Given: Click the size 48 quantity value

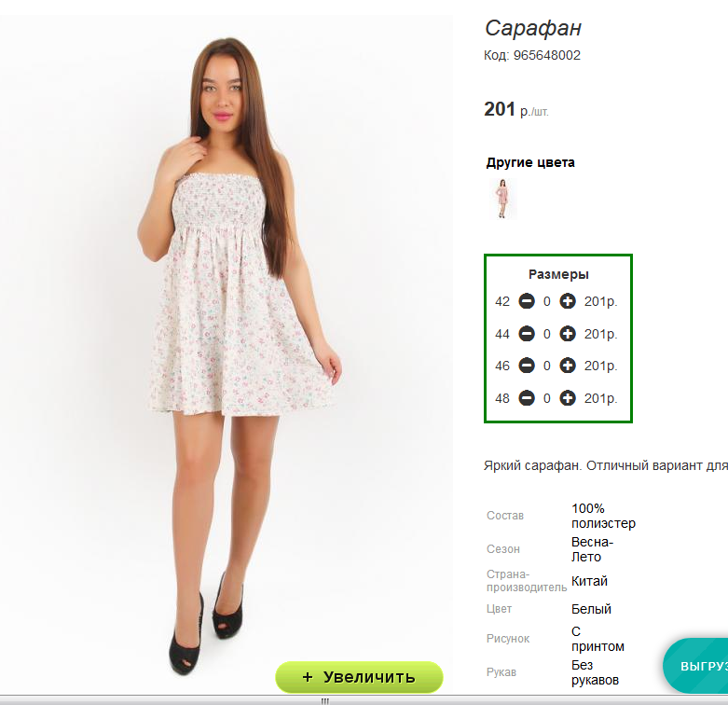Looking at the screenshot, I should click(x=547, y=398).
